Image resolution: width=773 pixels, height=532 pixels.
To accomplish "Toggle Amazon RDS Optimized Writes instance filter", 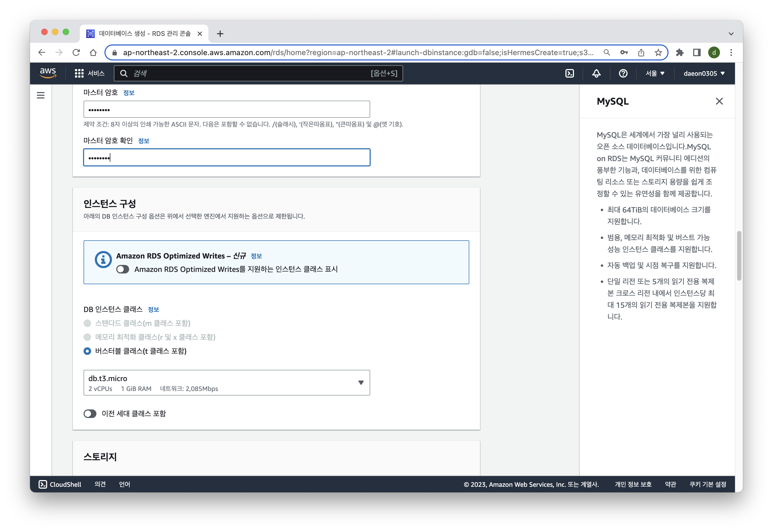I will 123,269.
